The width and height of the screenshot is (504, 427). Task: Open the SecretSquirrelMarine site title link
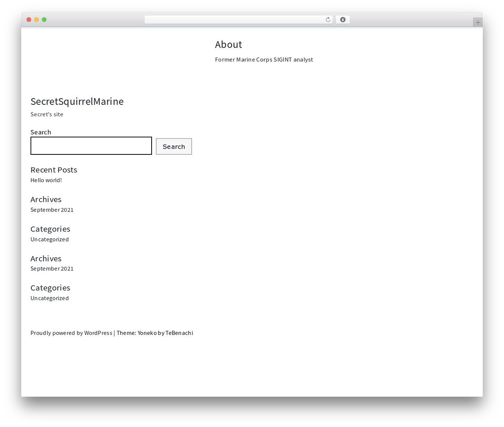pyautogui.click(x=77, y=102)
